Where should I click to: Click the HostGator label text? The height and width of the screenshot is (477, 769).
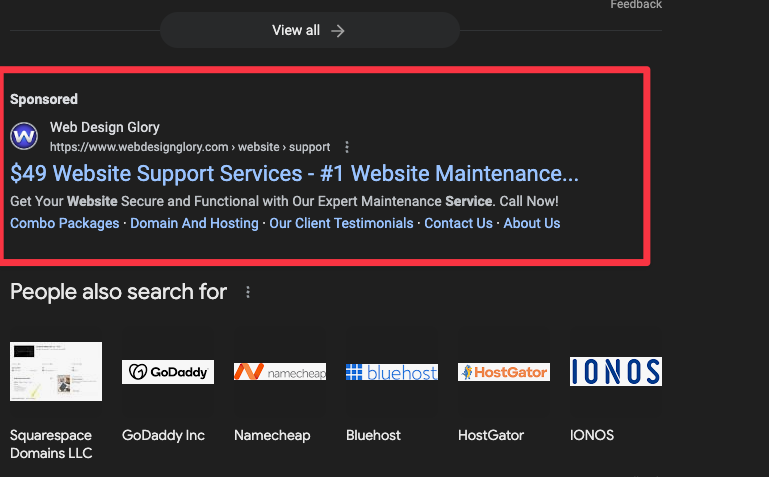click(491, 435)
